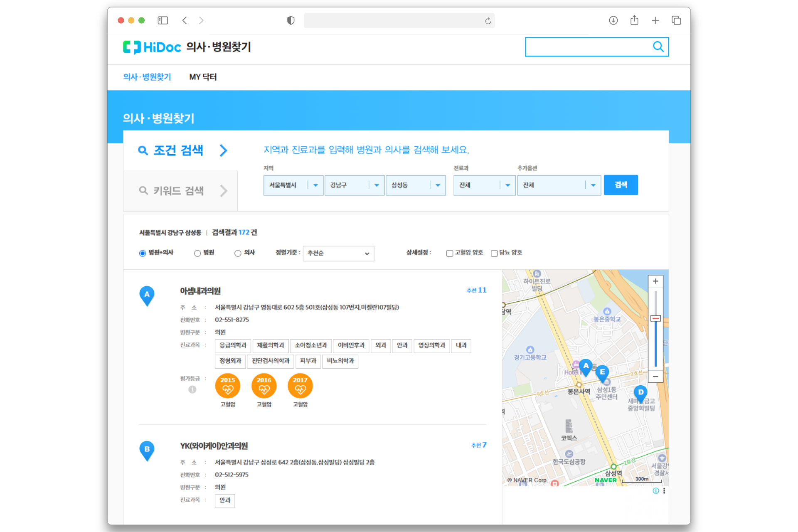
Task: Select the 병원 radio button
Action: pyautogui.click(x=197, y=253)
